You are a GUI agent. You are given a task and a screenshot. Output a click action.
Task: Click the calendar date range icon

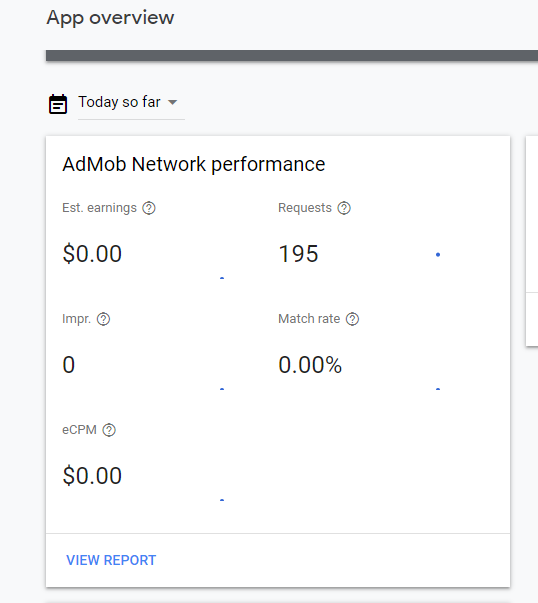pos(58,104)
